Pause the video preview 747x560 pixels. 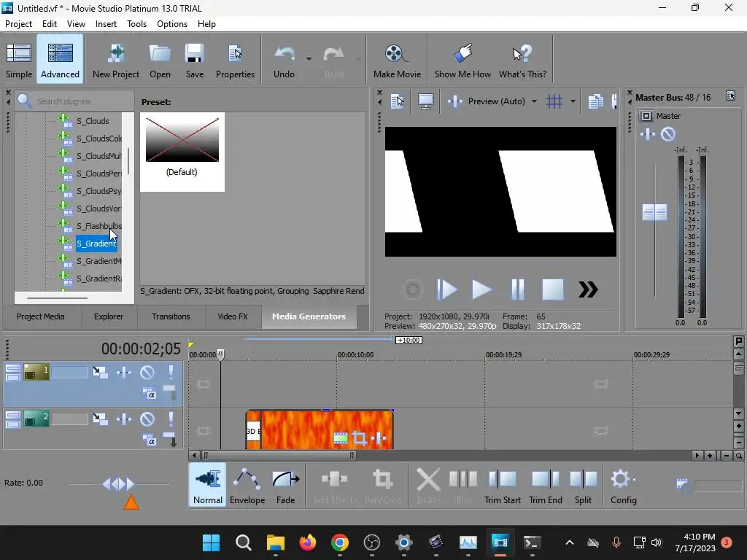(x=517, y=289)
